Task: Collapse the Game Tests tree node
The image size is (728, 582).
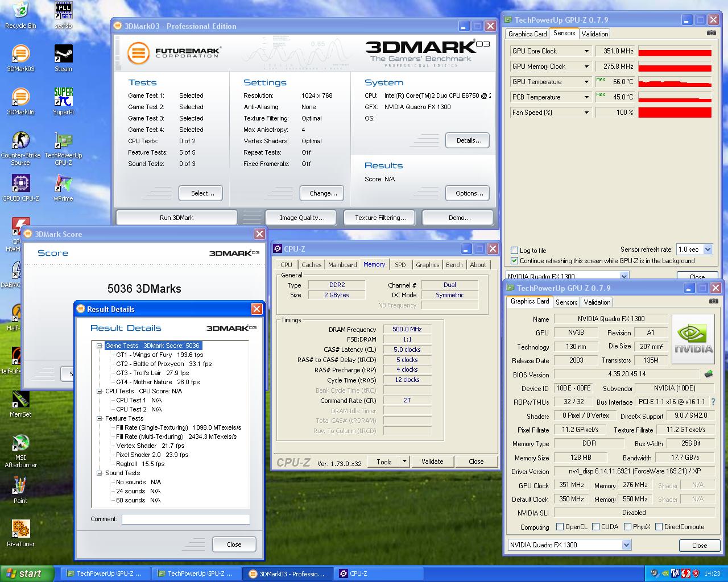Action: pyautogui.click(x=100, y=346)
